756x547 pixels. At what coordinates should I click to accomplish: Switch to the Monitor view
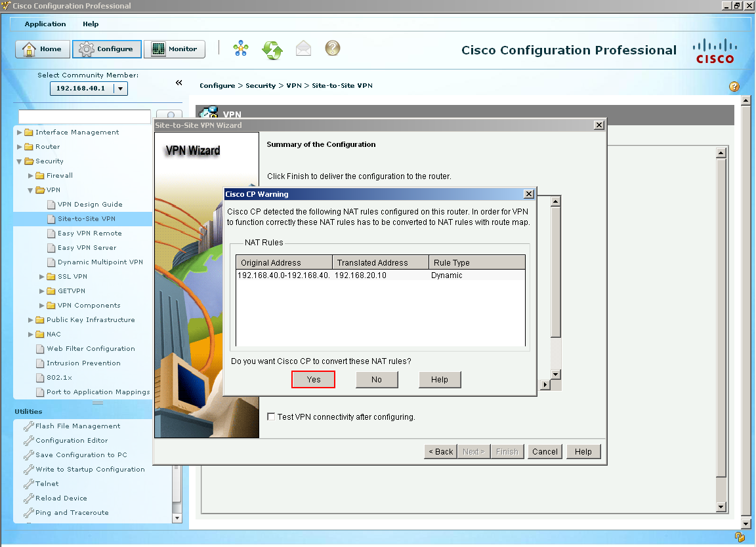[175, 49]
